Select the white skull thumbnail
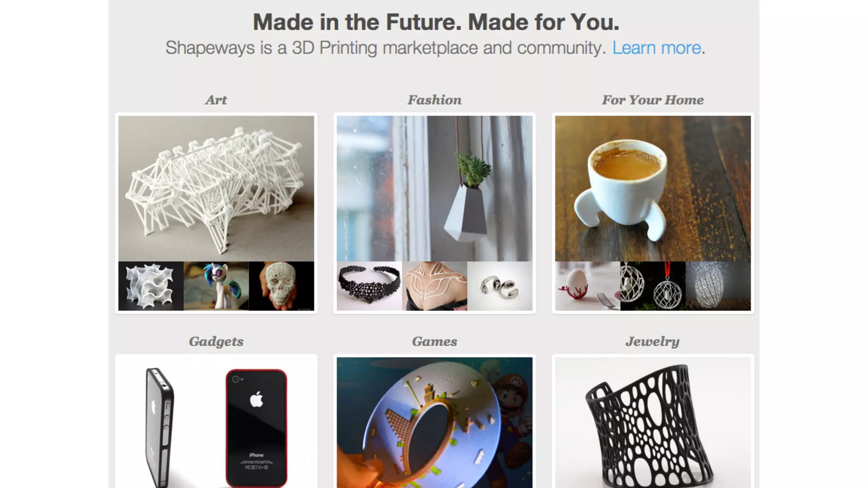 281,286
